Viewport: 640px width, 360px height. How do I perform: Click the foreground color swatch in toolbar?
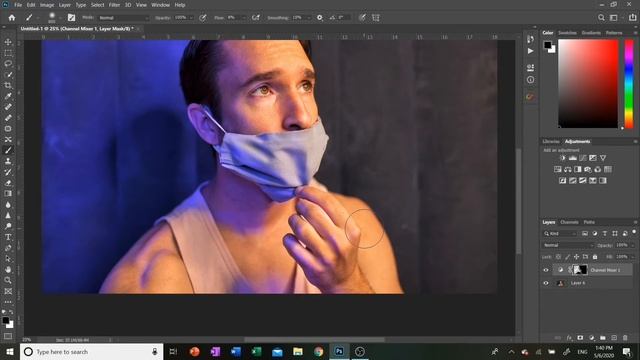pyautogui.click(x=6, y=321)
